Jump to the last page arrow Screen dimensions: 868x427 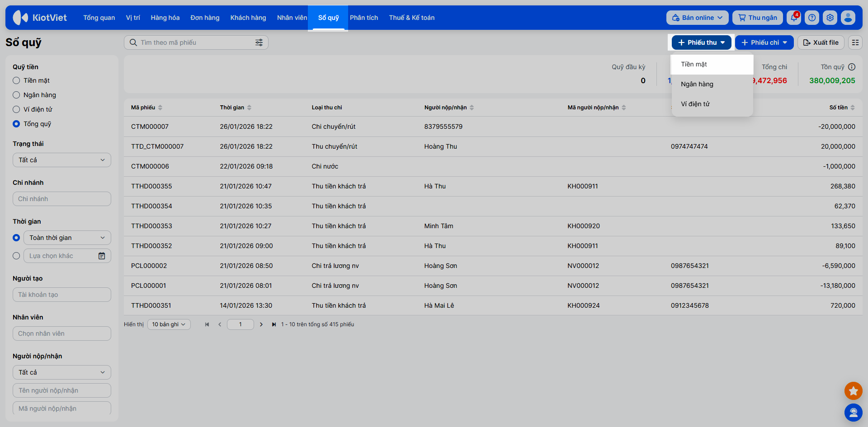click(274, 324)
